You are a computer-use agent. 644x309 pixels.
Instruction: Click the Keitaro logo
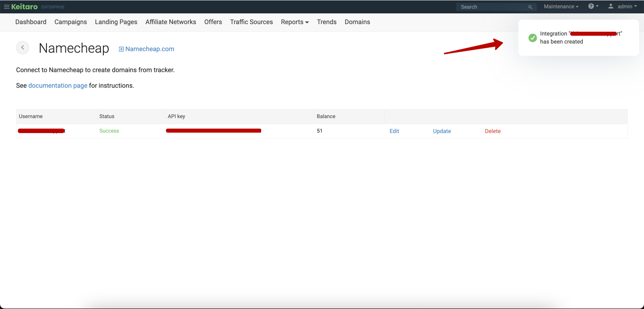(x=25, y=7)
